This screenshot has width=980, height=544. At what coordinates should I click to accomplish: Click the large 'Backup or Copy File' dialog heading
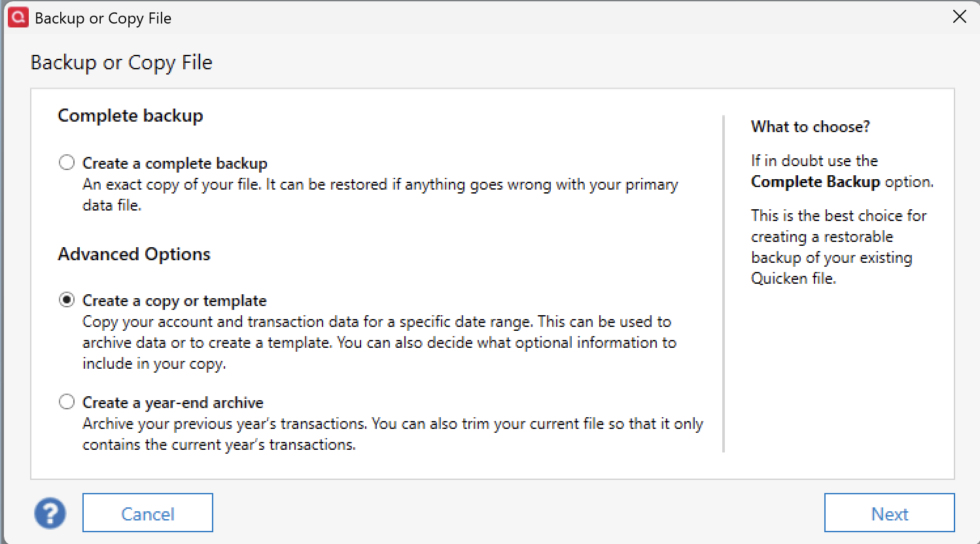pyautogui.click(x=121, y=62)
